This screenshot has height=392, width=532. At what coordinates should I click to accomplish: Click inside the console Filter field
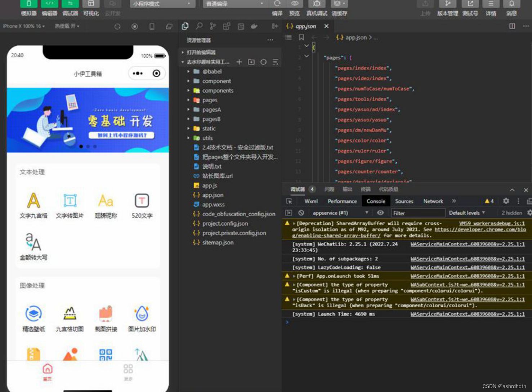(418, 213)
